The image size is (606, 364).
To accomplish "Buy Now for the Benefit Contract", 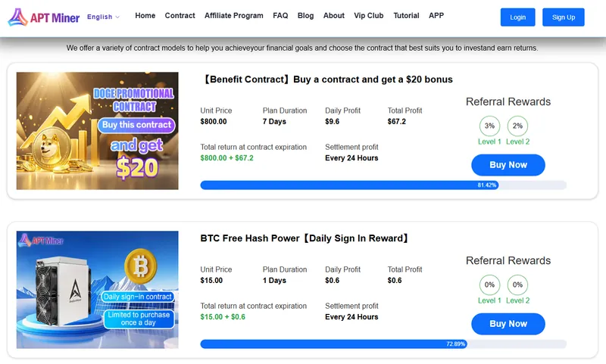I will [508, 165].
